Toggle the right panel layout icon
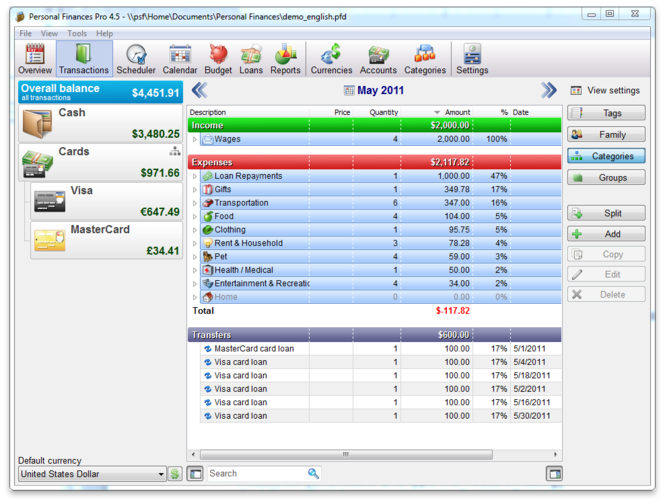 tap(554, 473)
